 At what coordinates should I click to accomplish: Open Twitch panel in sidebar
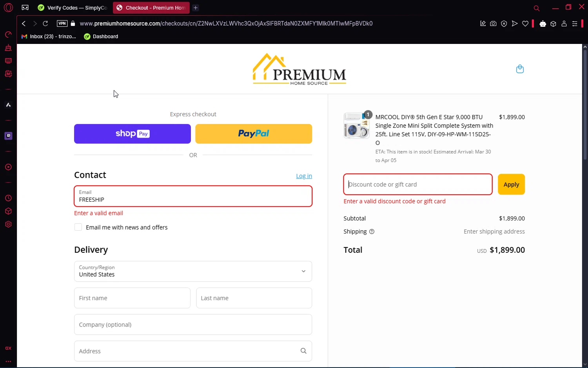[8, 136]
